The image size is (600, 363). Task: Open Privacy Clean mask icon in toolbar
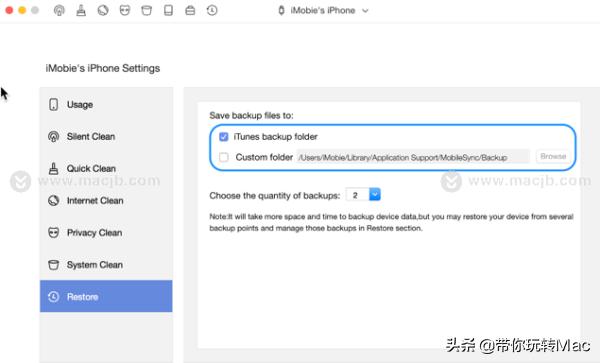(125, 10)
